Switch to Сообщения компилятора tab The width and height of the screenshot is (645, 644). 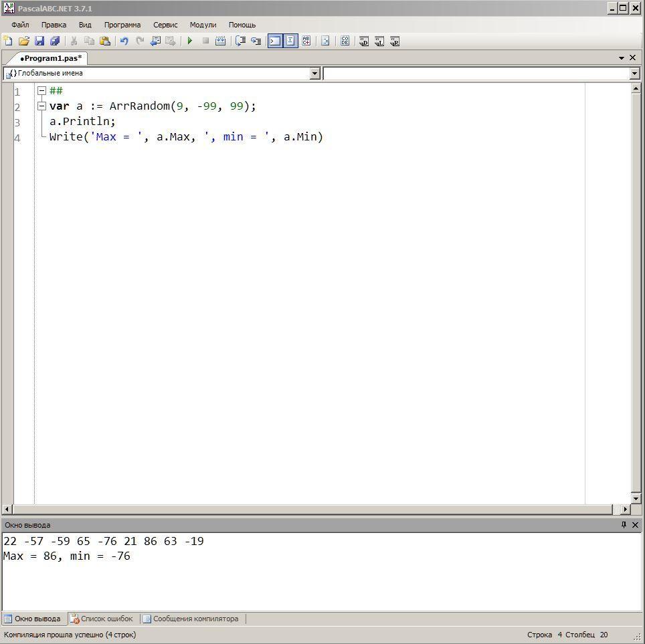click(x=191, y=619)
